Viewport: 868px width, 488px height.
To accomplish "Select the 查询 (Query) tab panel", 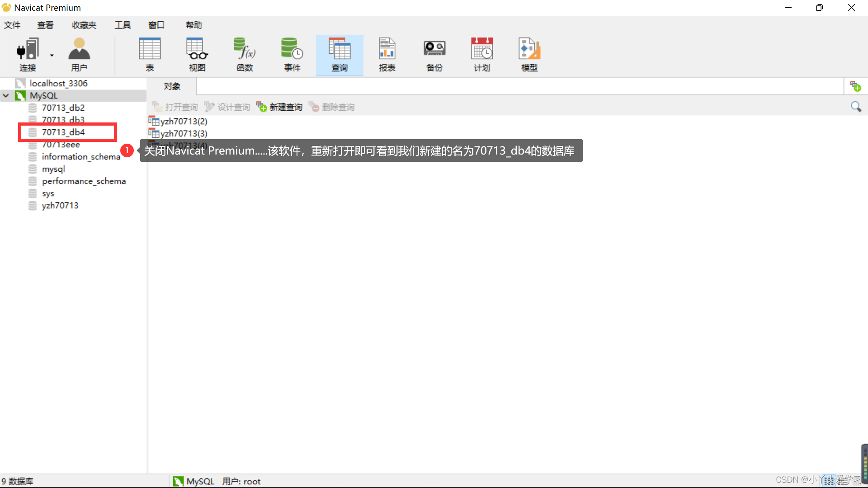I will pyautogui.click(x=339, y=54).
